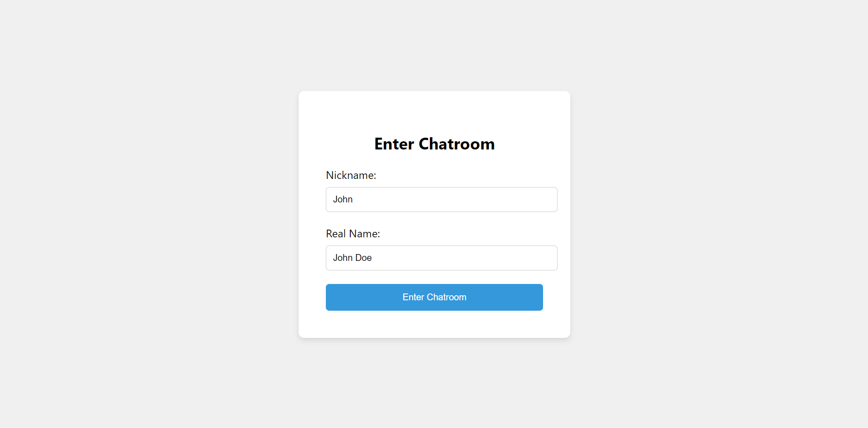Click the word "Doe" in Real Name field
The height and width of the screenshot is (428, 868).
tap(363, 258)
